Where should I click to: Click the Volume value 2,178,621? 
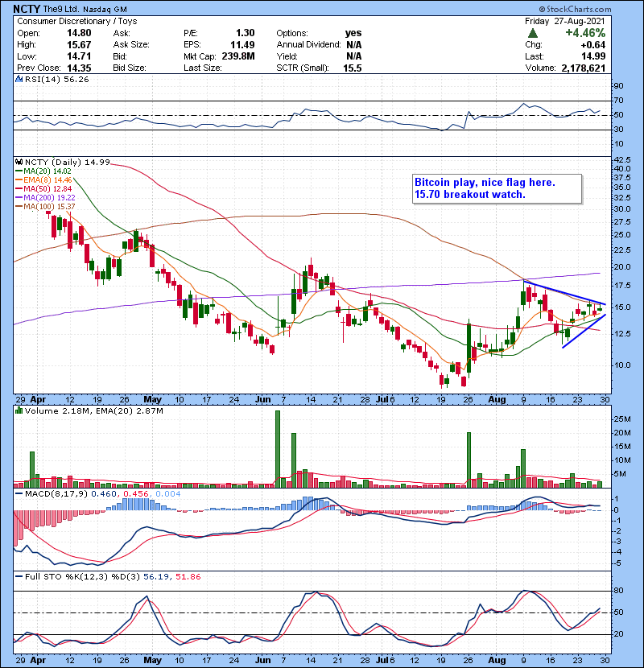click(584, 68)
